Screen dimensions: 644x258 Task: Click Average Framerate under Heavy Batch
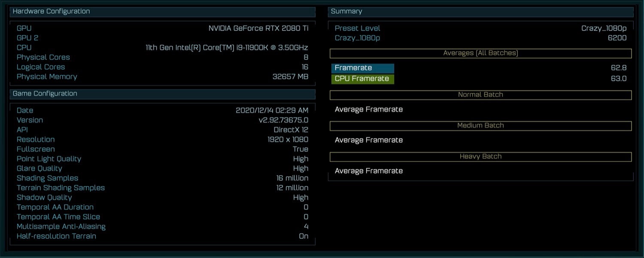tap(369, 171)
